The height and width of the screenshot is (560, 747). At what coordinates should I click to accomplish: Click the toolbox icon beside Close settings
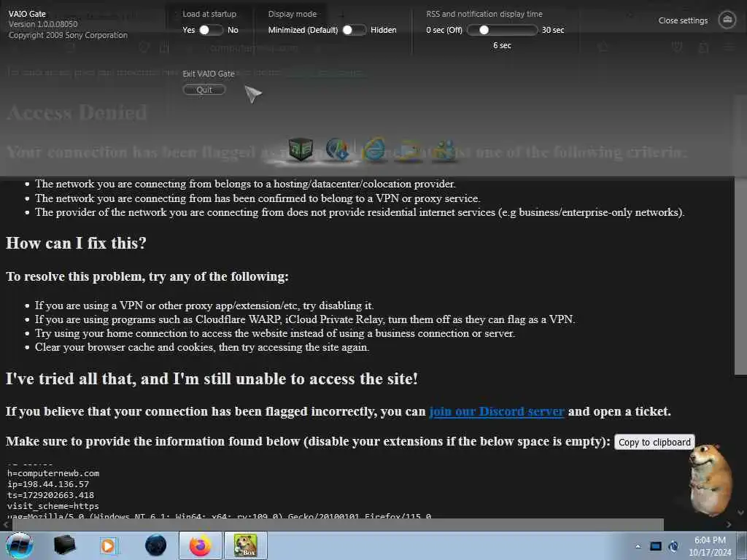point(727,20)
